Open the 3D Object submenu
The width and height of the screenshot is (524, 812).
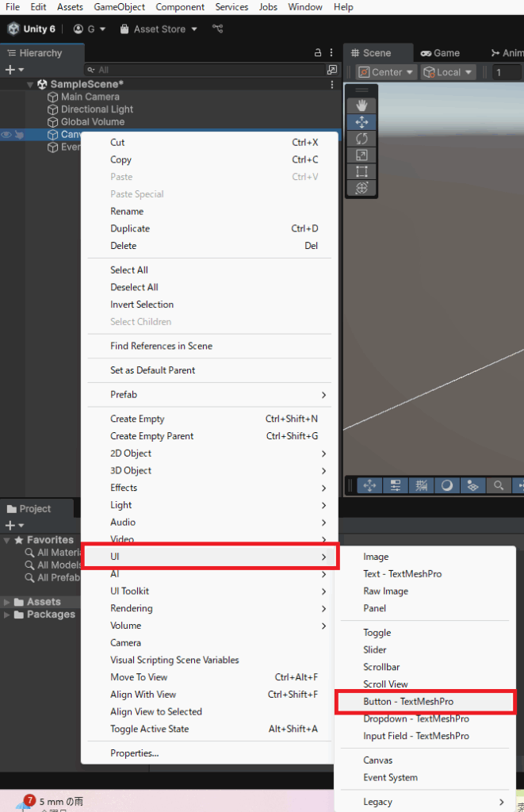coord(210,470)
